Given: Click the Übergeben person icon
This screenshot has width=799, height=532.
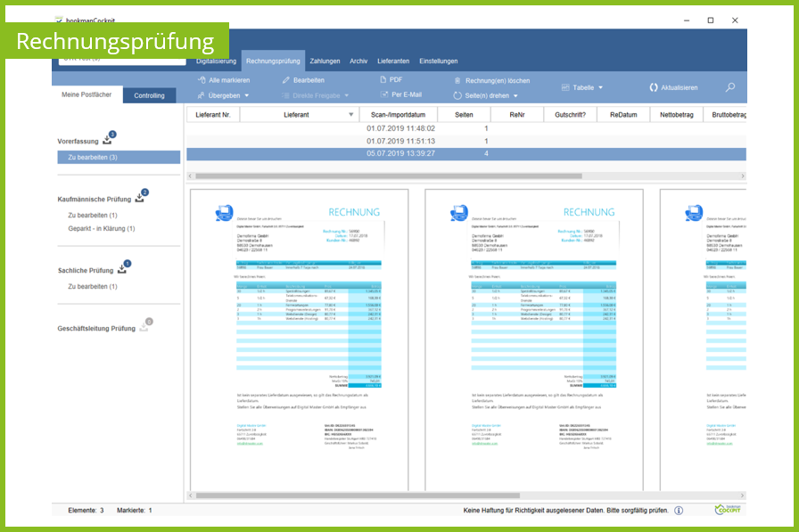Looking at the screenshot, I should click(201, 95).
